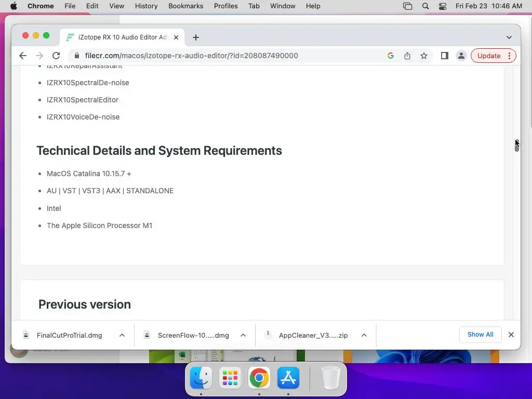Click Chrome icon in the Dock
The height and width of the screenshot is (399, 532).
pos(259,378)
